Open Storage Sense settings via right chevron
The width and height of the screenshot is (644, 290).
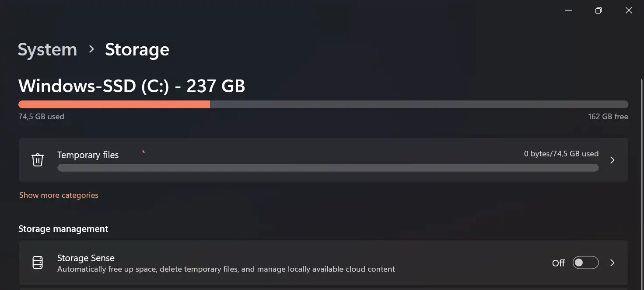click(x=612, y=263)
